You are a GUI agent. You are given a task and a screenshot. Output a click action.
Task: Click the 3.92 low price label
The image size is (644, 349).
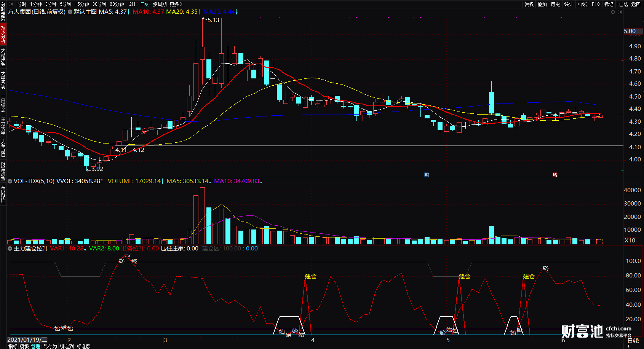click(x=97, y=169)
